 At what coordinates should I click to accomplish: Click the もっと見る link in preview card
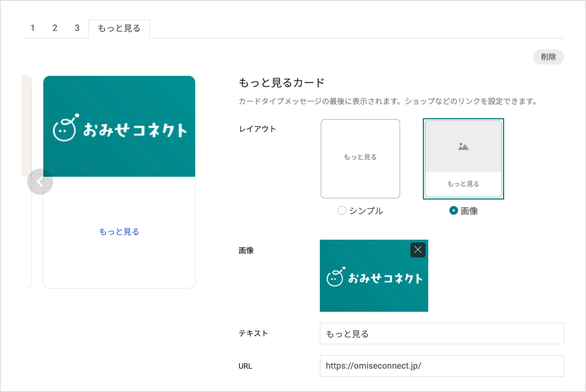pos(119,232)
